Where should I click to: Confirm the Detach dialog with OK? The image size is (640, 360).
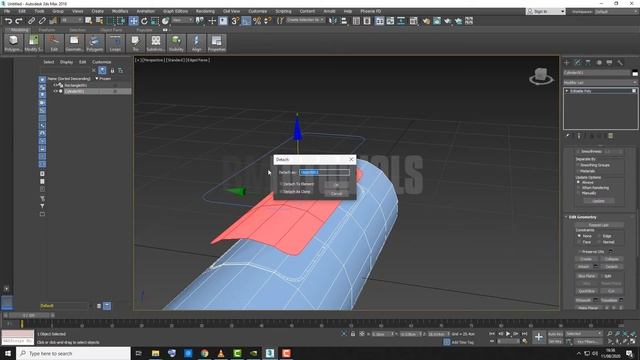click(336, 185)
